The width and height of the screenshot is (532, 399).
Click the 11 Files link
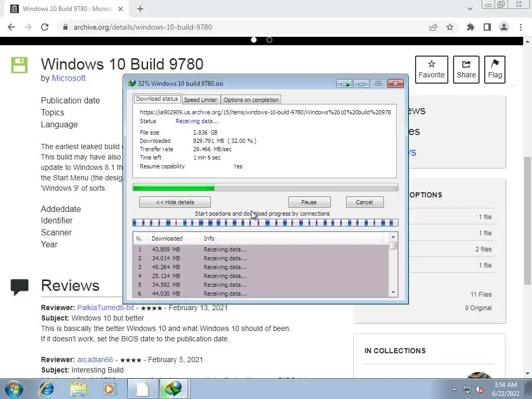(x=481, y=295)
